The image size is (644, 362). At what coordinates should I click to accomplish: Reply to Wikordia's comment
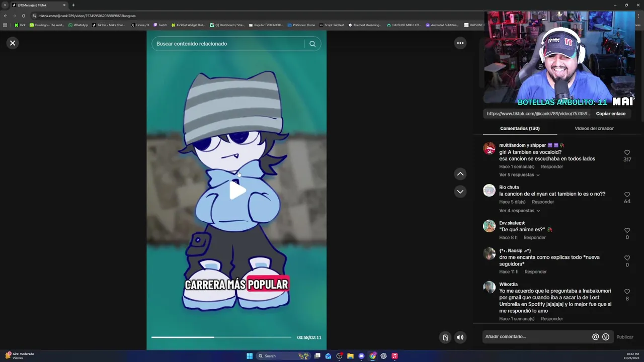tap(552, 319)
